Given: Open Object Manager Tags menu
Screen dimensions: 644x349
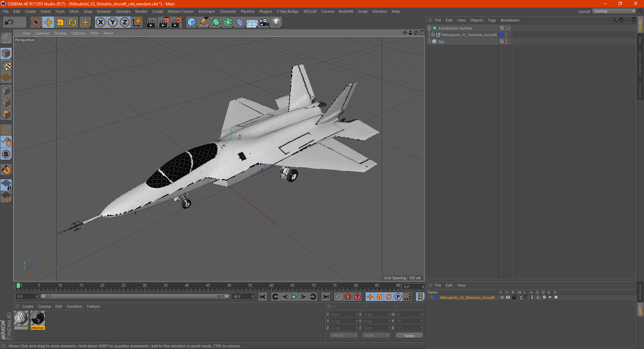Looking at the screenshot, I should tap(492, 20).
